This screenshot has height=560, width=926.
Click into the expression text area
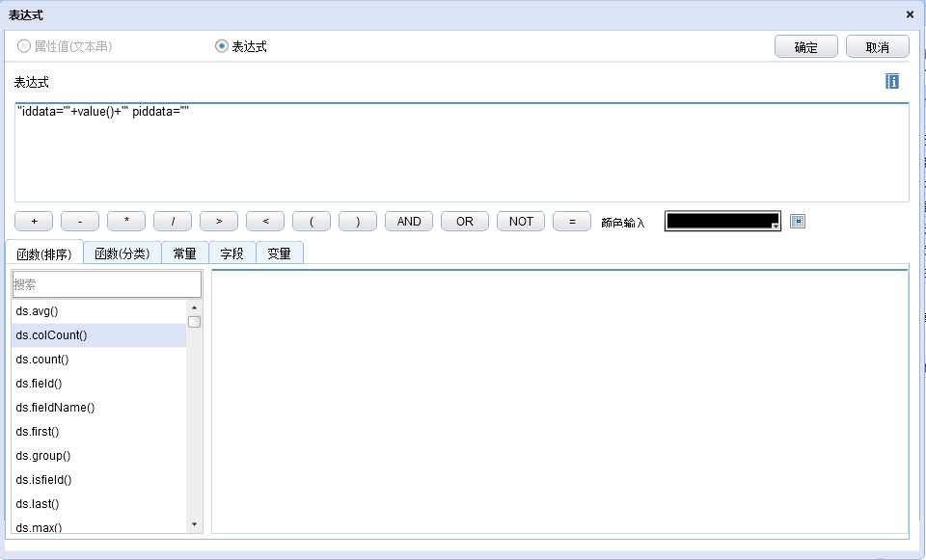pyautogui.click(x=462, y=152)
